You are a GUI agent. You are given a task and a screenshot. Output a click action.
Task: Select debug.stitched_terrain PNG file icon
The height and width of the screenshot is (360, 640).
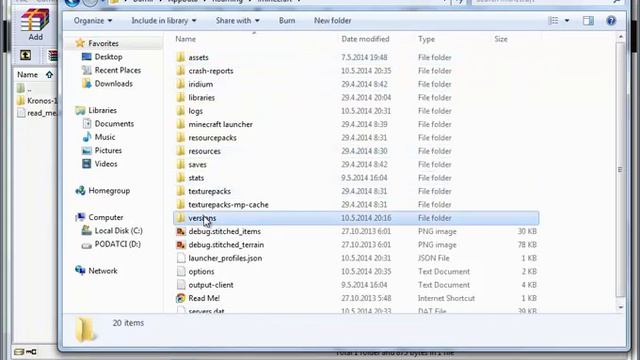click(x=181, y=245)
